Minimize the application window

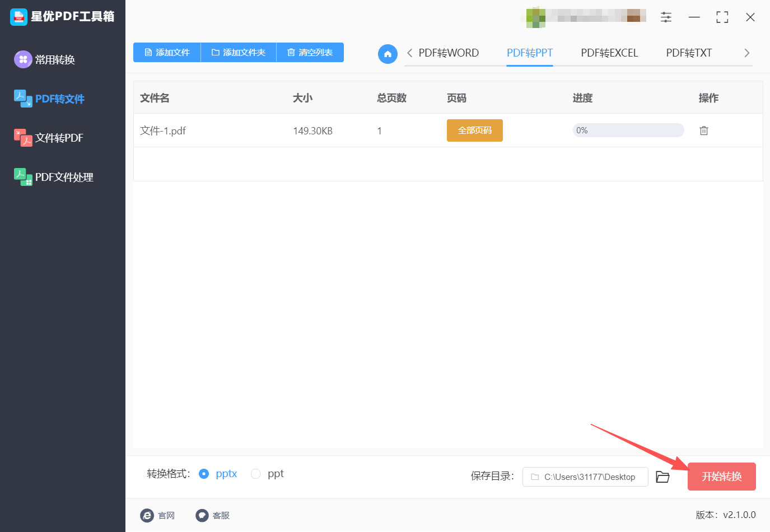[694, 17]
